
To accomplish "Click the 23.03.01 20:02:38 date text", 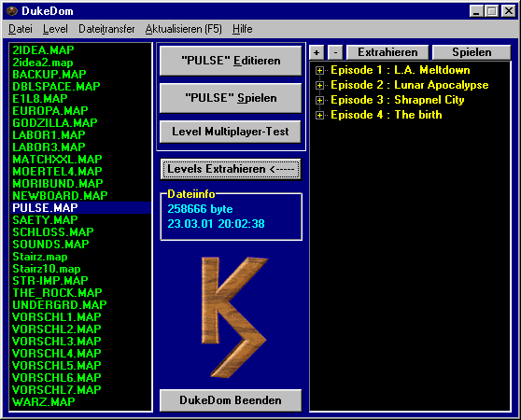I will (x=216, y=224).
